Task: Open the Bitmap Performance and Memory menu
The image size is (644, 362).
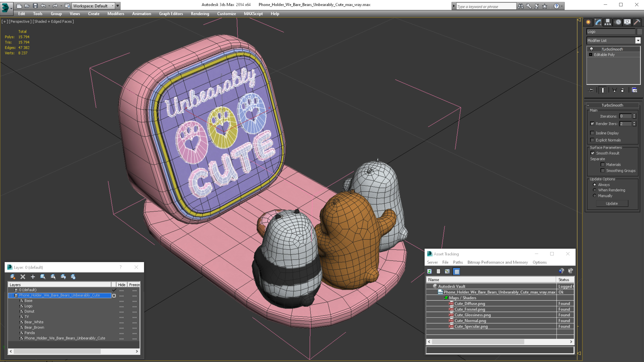Action: 497,262
